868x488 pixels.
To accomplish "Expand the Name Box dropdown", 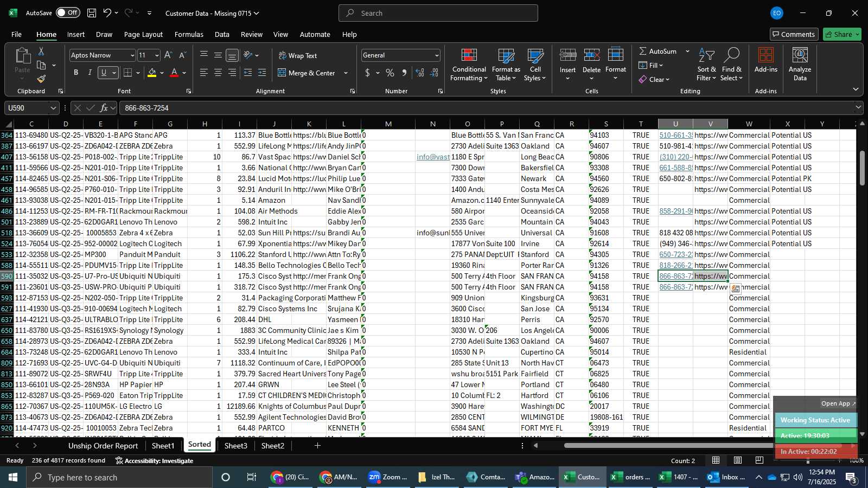I will 53,108.
